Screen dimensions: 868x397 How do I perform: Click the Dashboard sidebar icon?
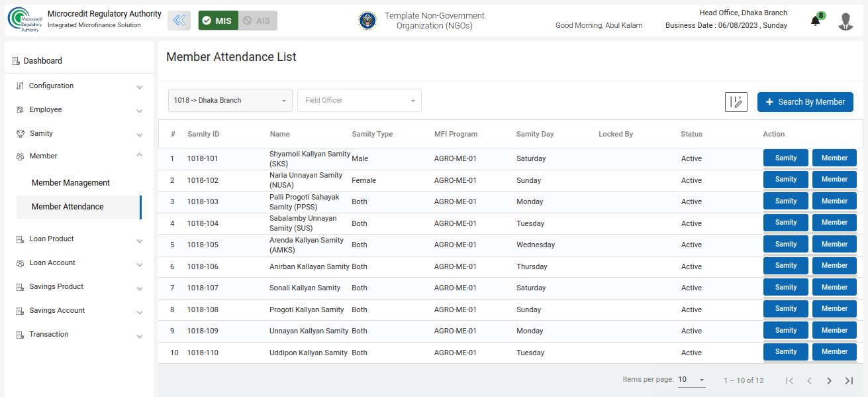pos(16,61)
